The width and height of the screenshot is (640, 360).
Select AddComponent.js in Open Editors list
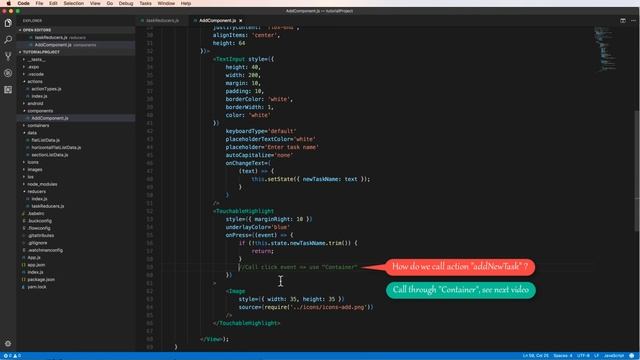click(x=76, y=45)
